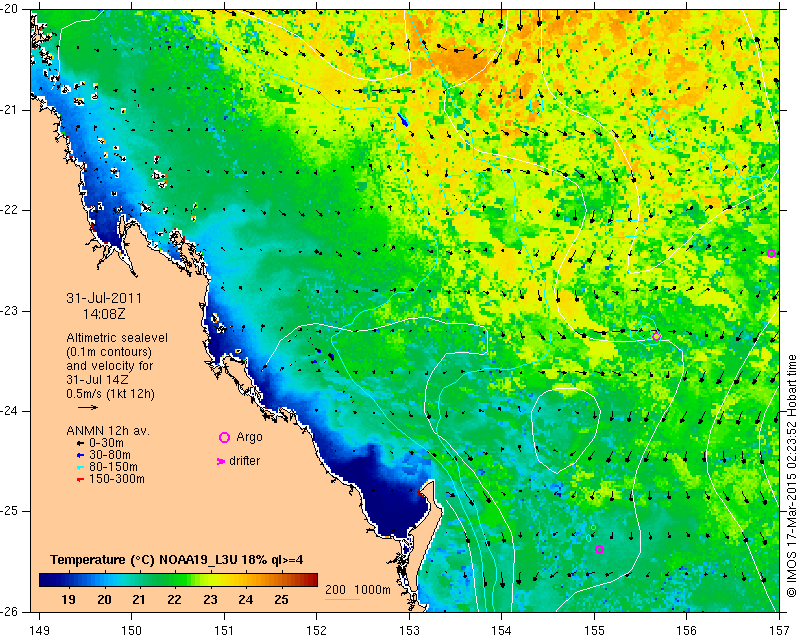800x640 pixels.
Task: Click the blue ANMN mooring marker near 152.1°E, 23.5°S
Action: click(331, 356)
